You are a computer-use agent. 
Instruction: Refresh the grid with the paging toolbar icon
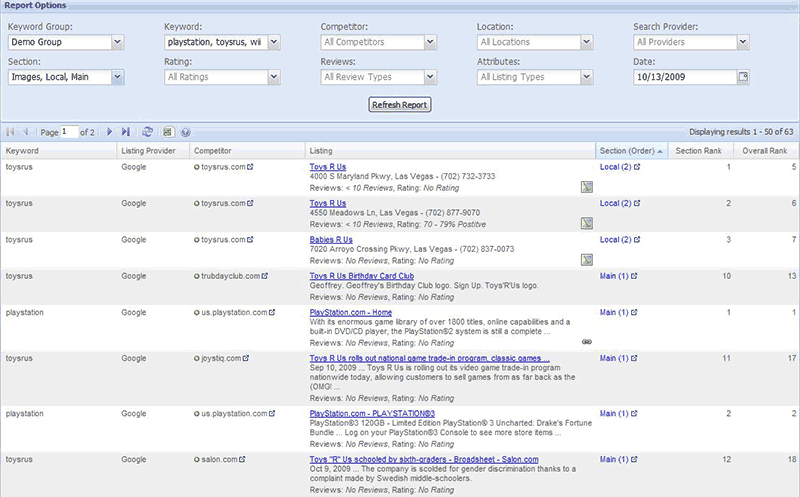pos(147,132)
